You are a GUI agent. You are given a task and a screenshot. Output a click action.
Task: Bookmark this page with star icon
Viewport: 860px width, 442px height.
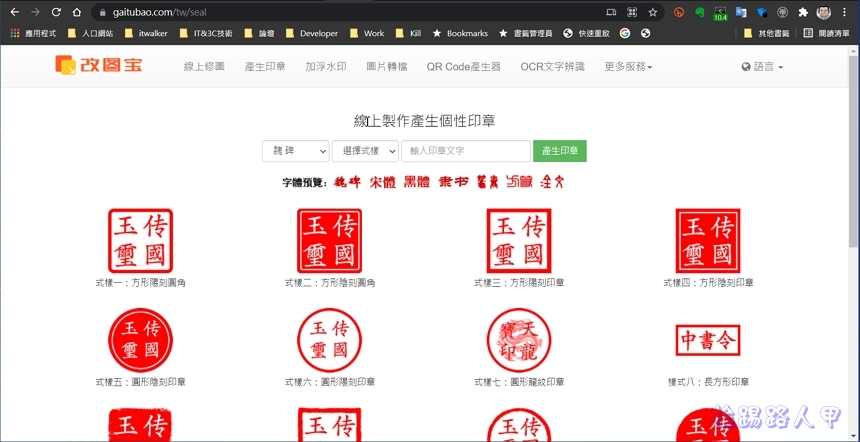tap(652, 12)
